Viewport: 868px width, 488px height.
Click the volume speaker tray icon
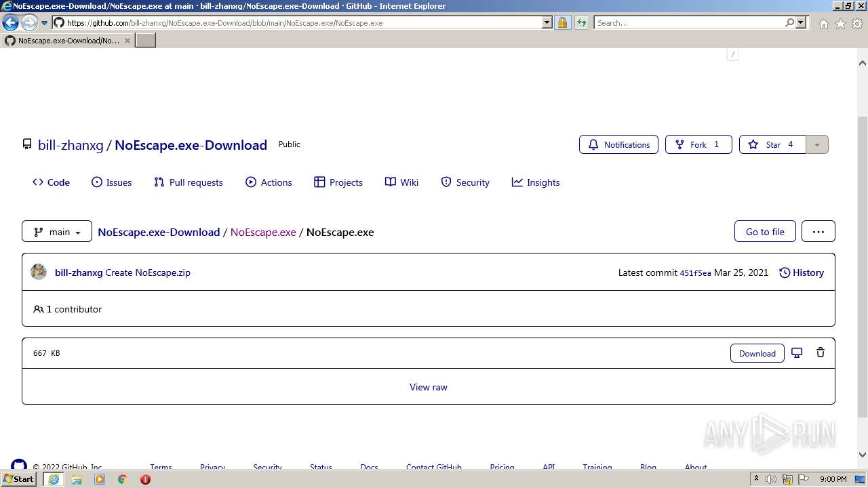click(771, 479)
